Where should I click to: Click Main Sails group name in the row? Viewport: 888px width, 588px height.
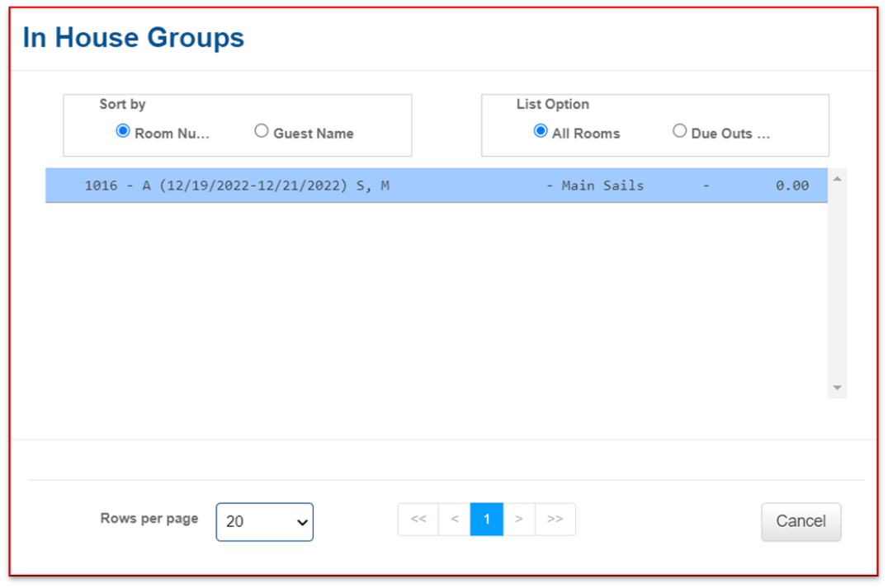pos(602,186)
